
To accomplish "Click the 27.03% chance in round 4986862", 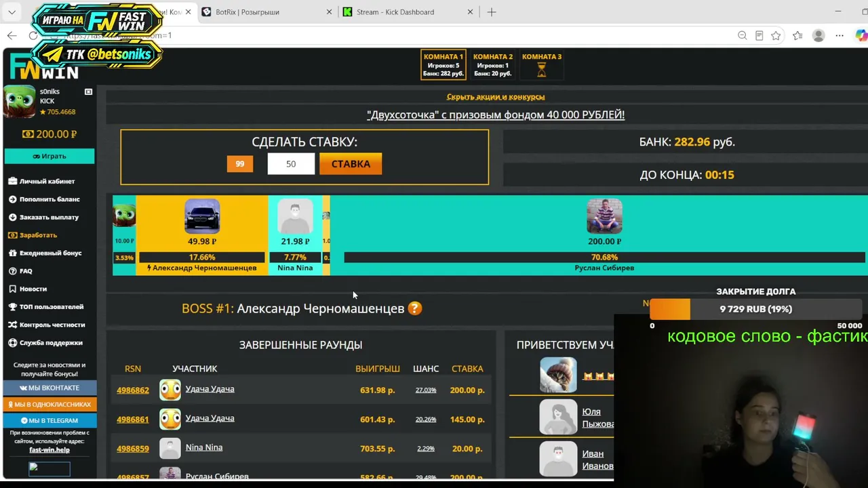I will 426,390.
